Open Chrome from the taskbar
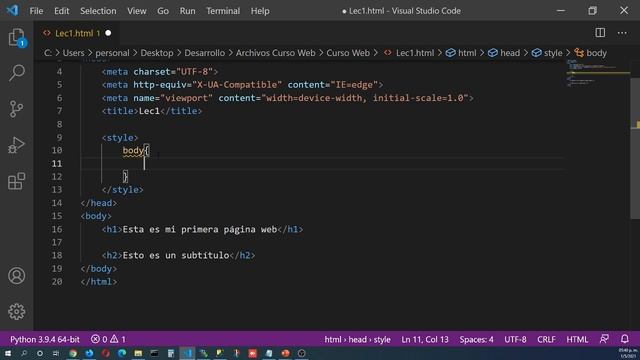 pyautogui.click(x=73, y=353)
